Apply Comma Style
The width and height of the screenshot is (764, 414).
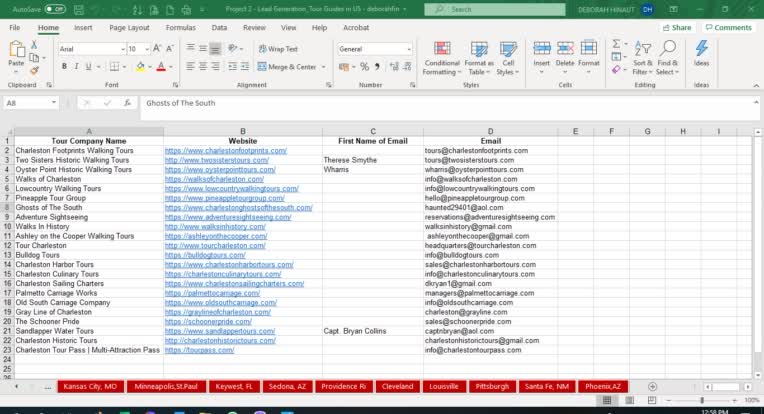tap(377, 67)
